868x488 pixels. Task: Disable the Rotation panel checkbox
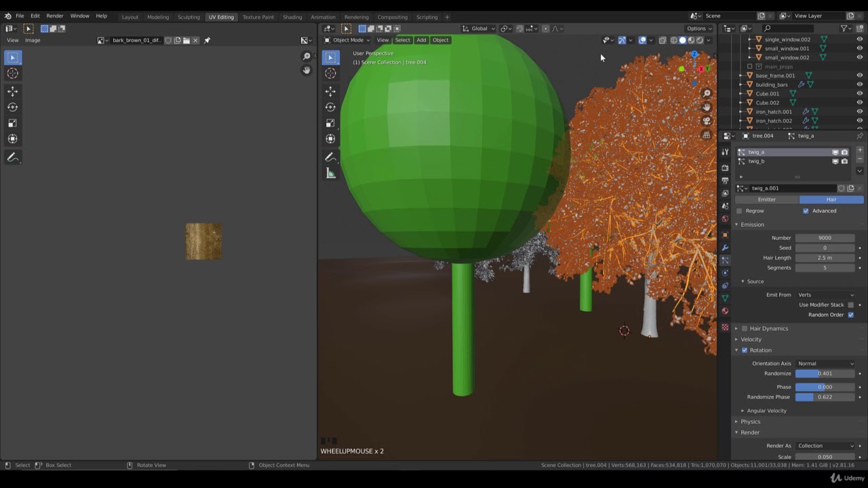745,350
